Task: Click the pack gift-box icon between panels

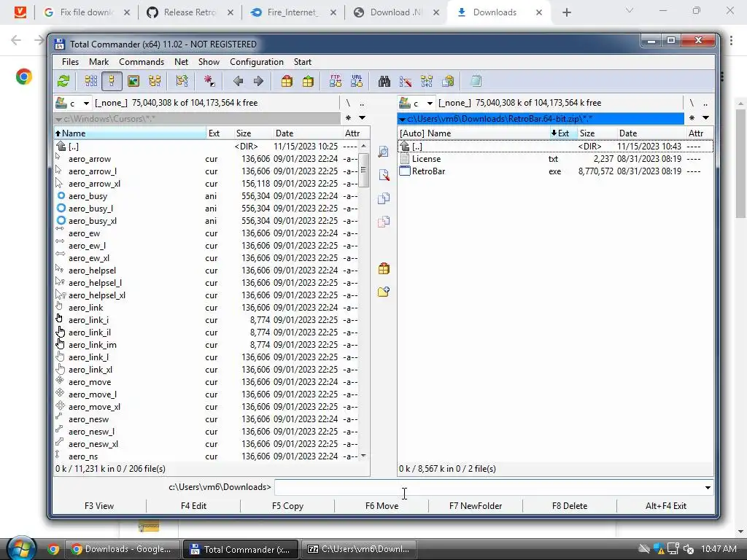Action: [384, 268]
